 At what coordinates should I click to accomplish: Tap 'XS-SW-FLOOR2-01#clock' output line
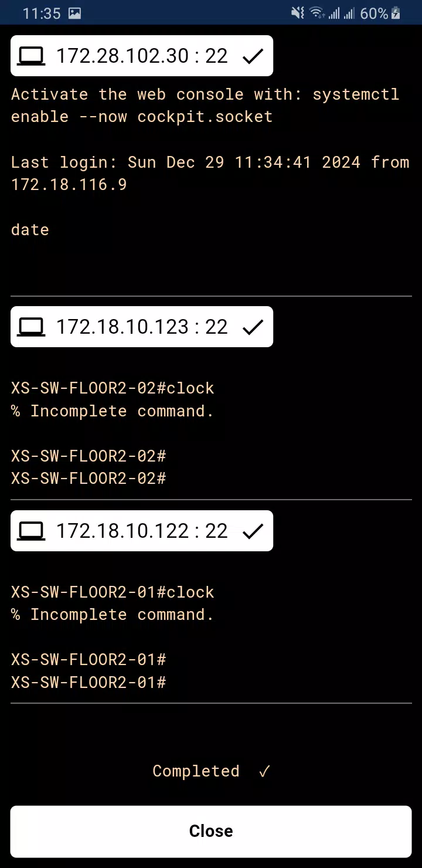[113, 592]
